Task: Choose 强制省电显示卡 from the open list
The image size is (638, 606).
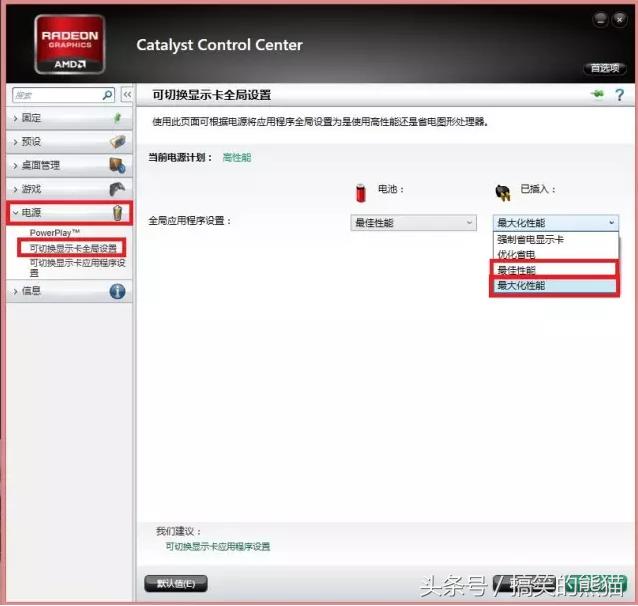Action: [531, 240]
